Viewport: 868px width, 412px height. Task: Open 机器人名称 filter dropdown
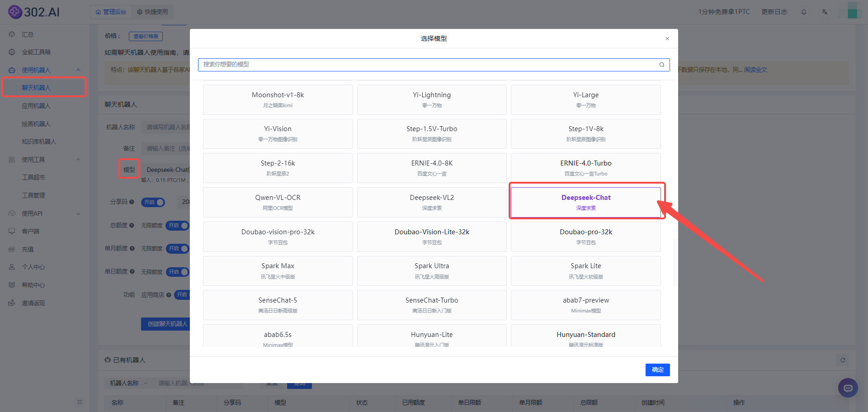click(x=129, y=383)
